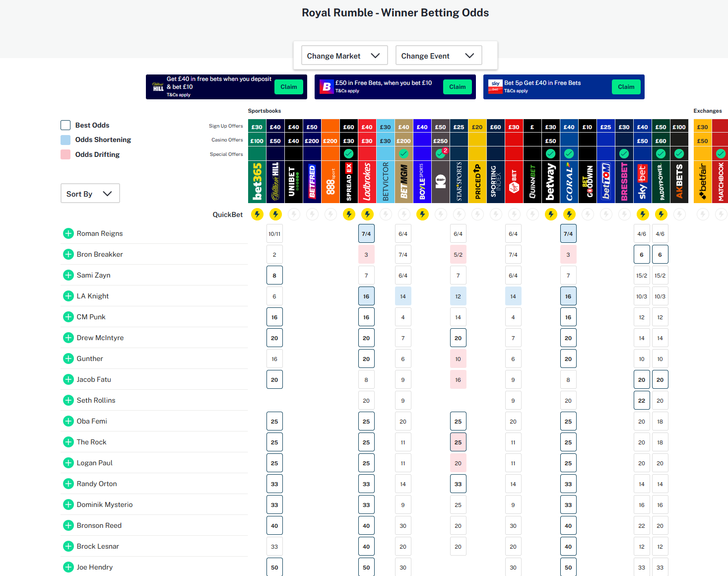This screenshot has height=576, width=728.
Task: Open the Betfred bookmaker logo
Action: pos(312,182)
